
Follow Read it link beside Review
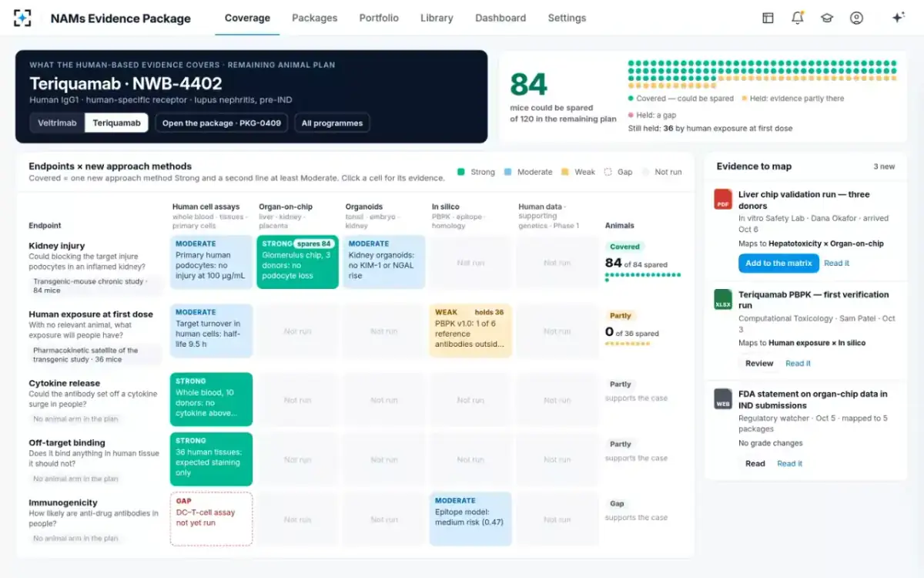pos(798,364)
